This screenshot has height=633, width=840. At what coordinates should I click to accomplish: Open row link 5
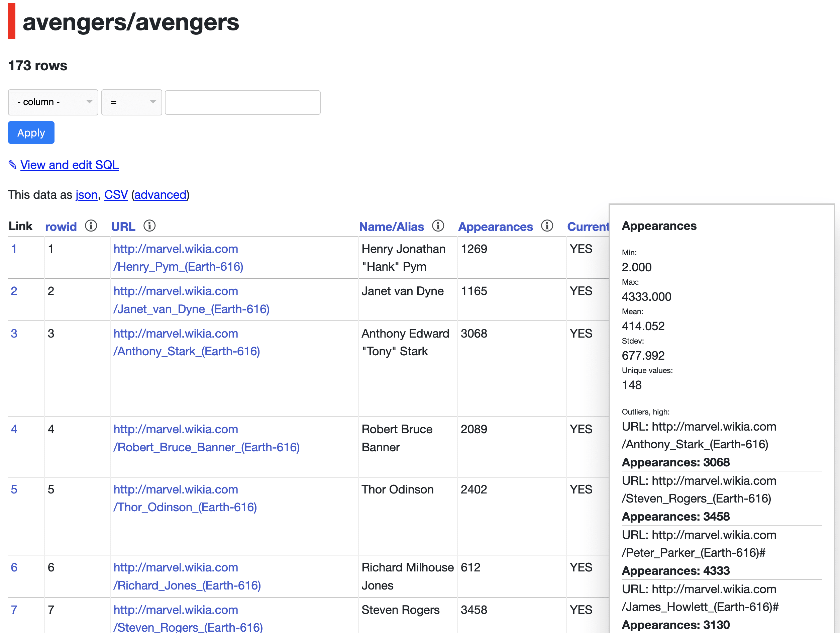coord(14,489)
